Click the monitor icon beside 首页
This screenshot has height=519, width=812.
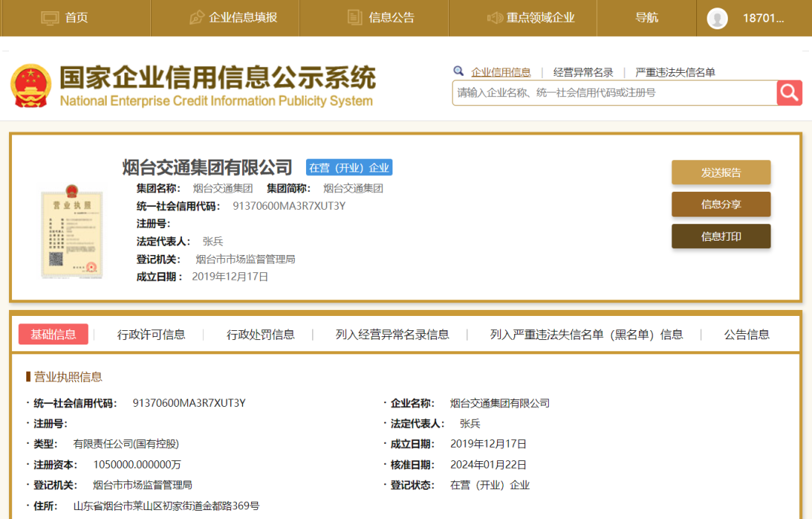click(50, 17)
